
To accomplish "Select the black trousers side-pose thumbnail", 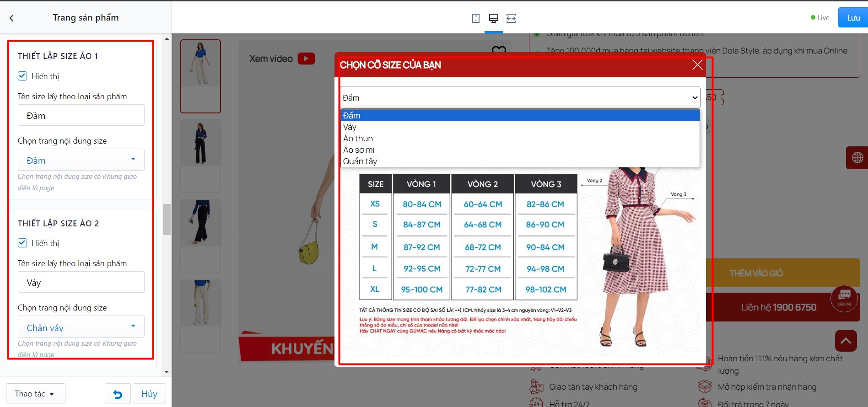I will point(200,236).
